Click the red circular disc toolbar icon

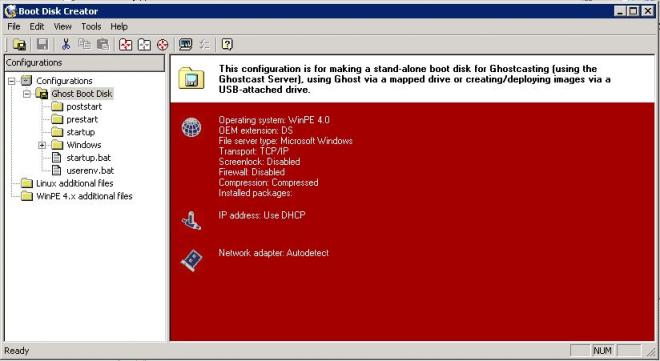162,44
